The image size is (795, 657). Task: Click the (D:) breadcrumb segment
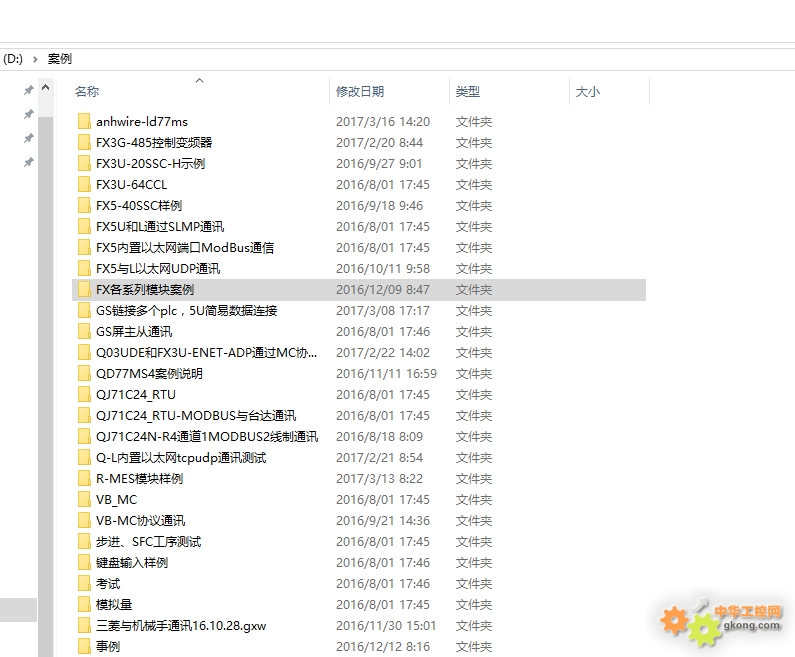click(13, 59)
